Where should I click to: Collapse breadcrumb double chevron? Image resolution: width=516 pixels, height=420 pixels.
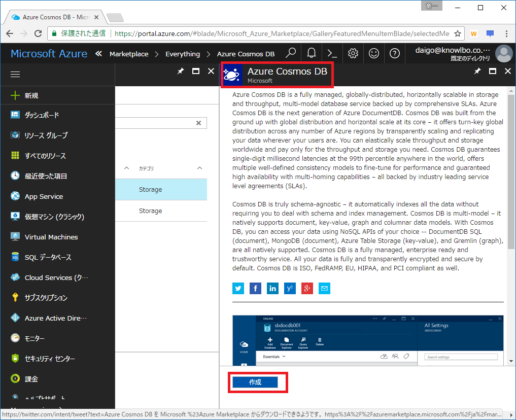[x=98, y=53]
